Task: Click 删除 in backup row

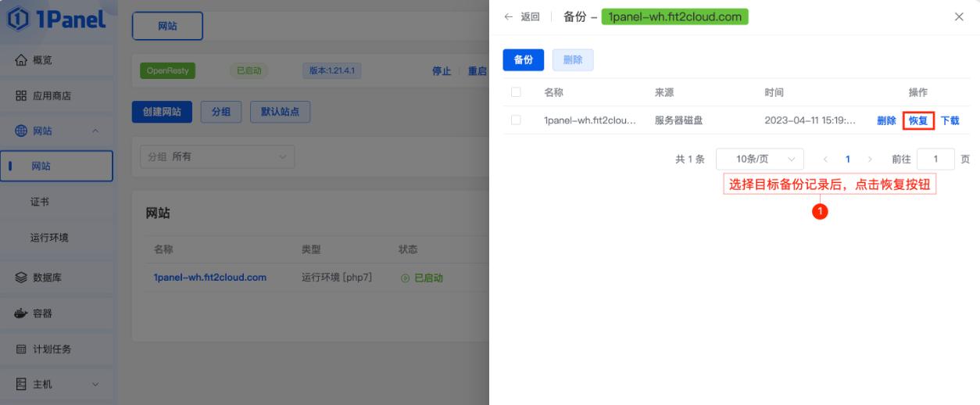Action: point(887,120)
